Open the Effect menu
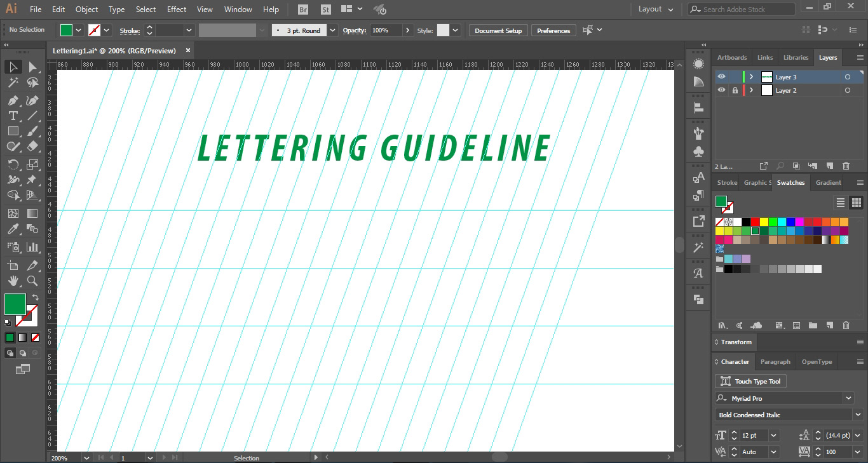 [x=177, y=10]
